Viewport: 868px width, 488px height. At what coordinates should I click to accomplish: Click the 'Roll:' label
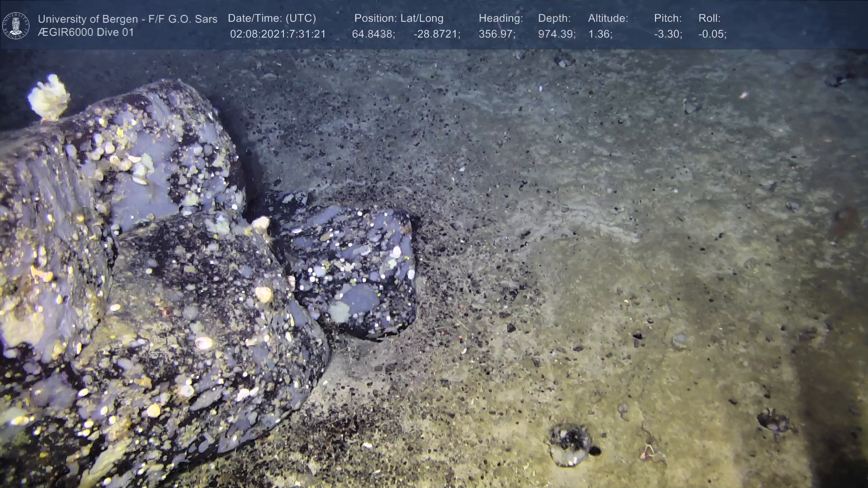709,19
